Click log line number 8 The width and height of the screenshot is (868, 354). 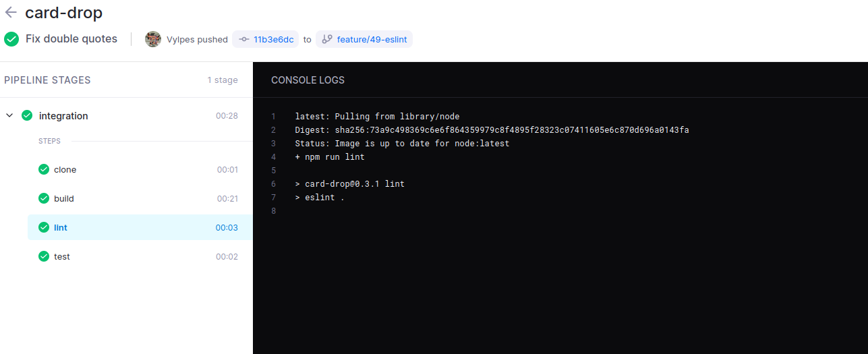pyautogui.click(x=273, y=211)
